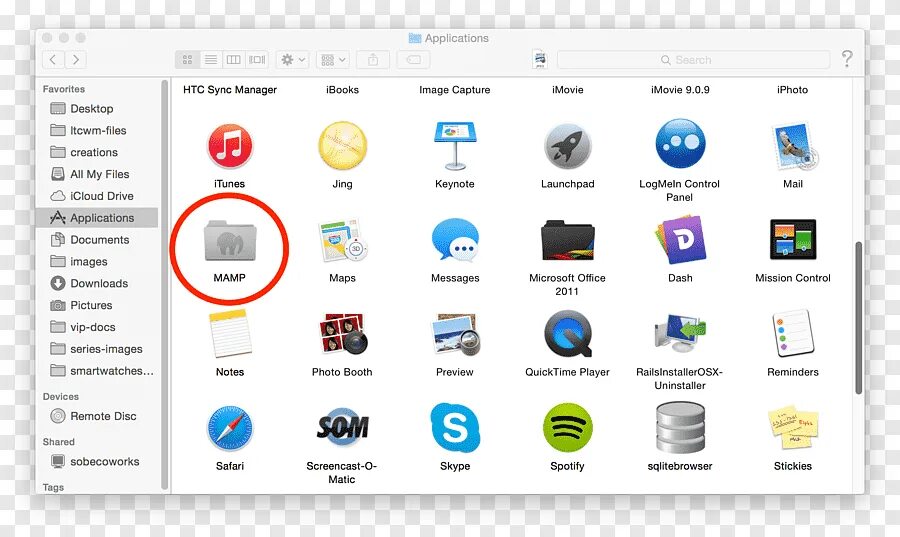Open the Preview application icon
The width and height of the screenshot is (900, 537).
click(x=455, y=334)
